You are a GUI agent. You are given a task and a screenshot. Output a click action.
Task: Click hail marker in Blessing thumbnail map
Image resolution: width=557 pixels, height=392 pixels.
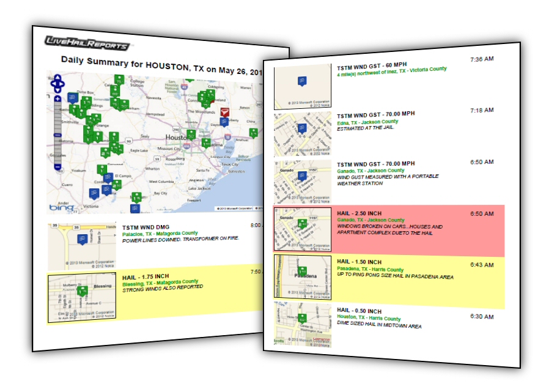(x=83, y=292)
